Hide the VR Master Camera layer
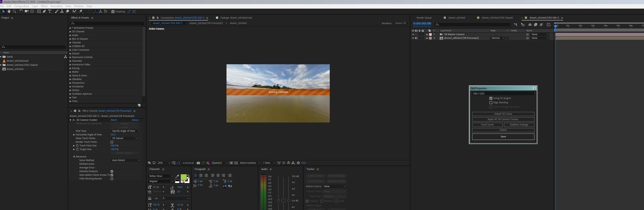 coord(413,34)
